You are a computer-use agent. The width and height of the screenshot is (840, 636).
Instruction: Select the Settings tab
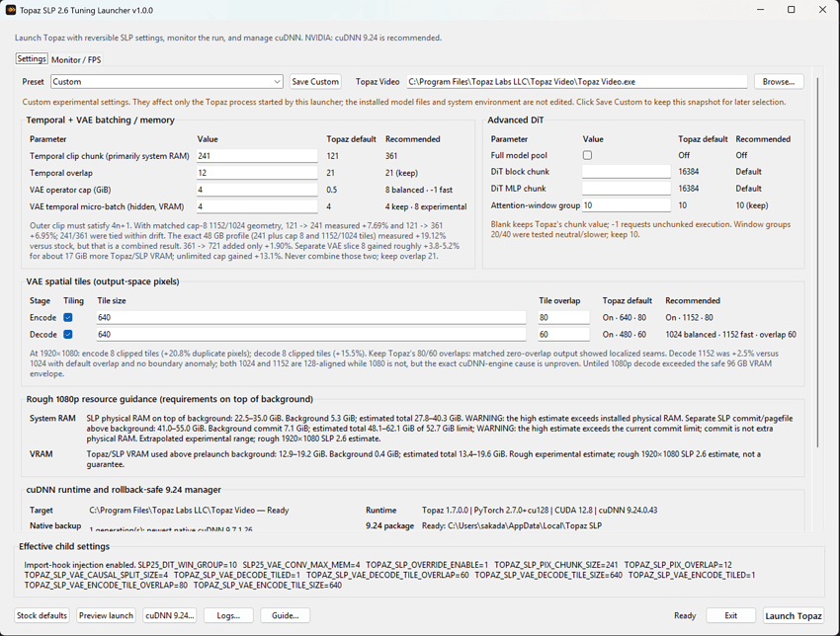[32, 59]
